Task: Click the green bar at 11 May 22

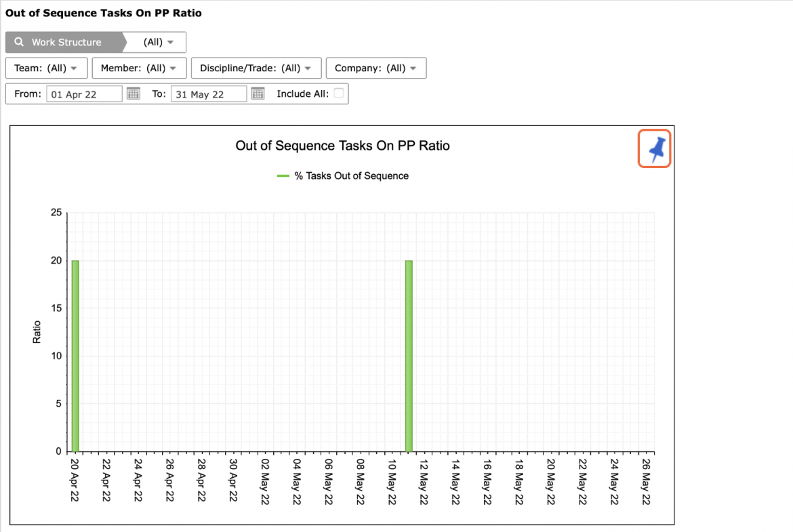Action: point(409,356)
